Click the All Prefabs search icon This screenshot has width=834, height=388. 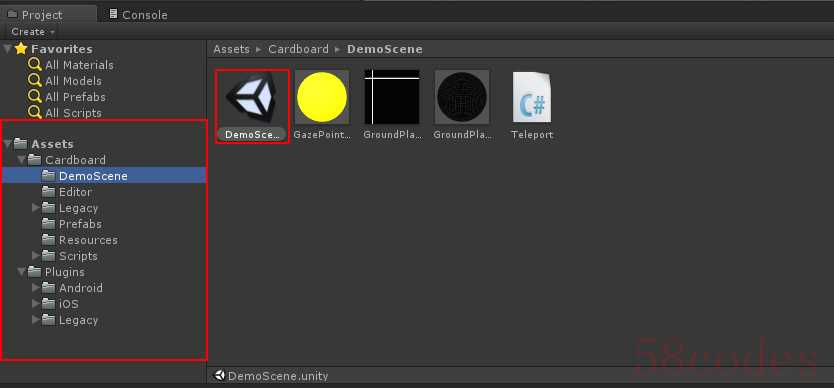pyautogui.click(x=35, y=96)
